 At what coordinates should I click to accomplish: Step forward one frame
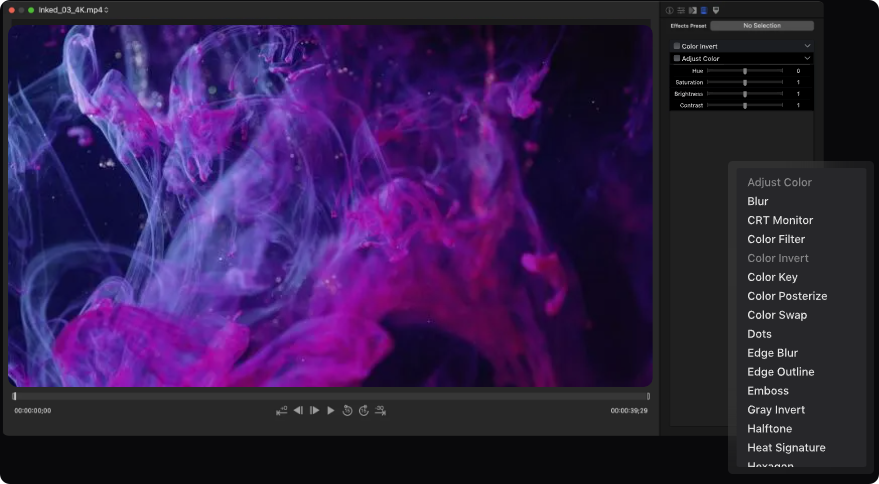coord(314,410)
